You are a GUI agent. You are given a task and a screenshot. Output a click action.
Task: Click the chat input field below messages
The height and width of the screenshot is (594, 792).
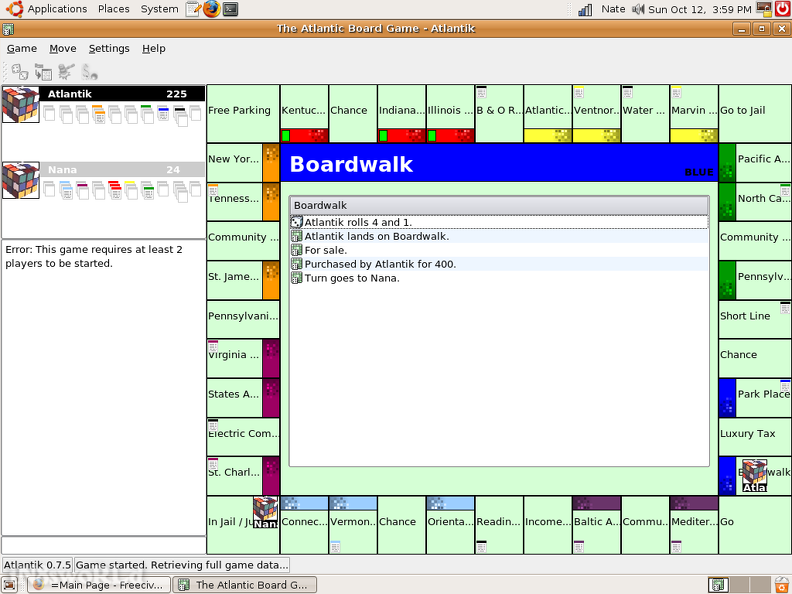104,545
